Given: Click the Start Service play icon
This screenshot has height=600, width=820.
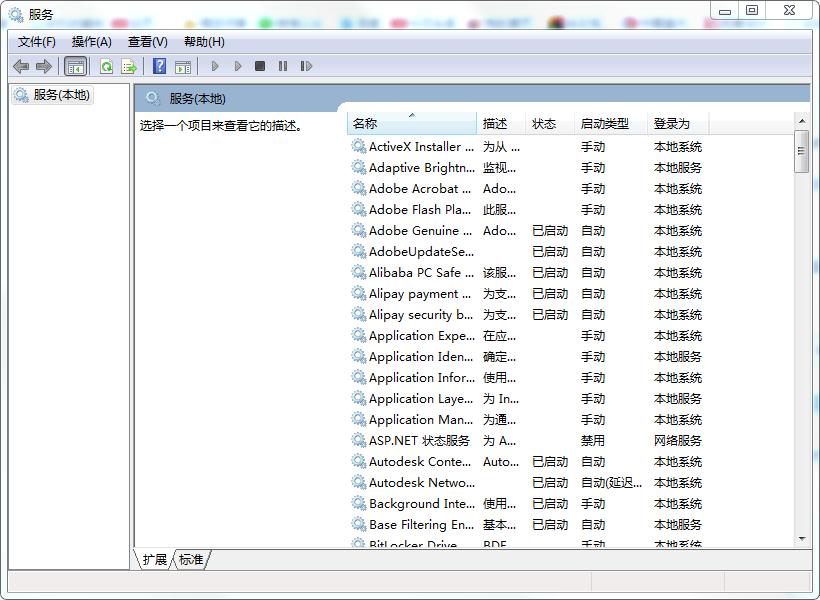Looking at the screenshot, I should 215,66.
